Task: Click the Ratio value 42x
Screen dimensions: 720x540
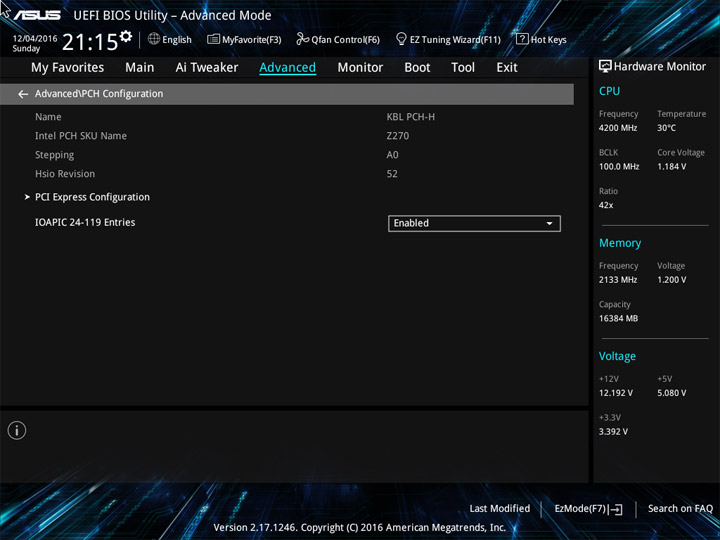Action: (606, 205)
